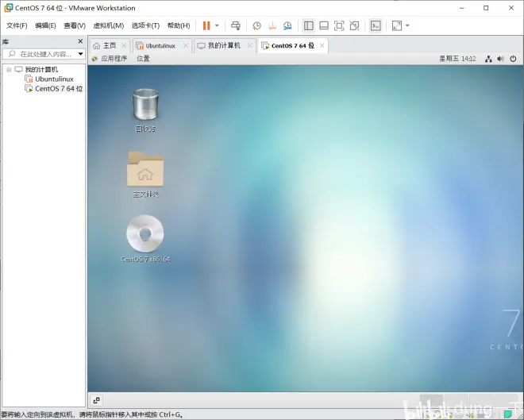Toggle the library sidebar view
Image resolution: width=524 pixels, height=420 pixels.
pos(309,25)
